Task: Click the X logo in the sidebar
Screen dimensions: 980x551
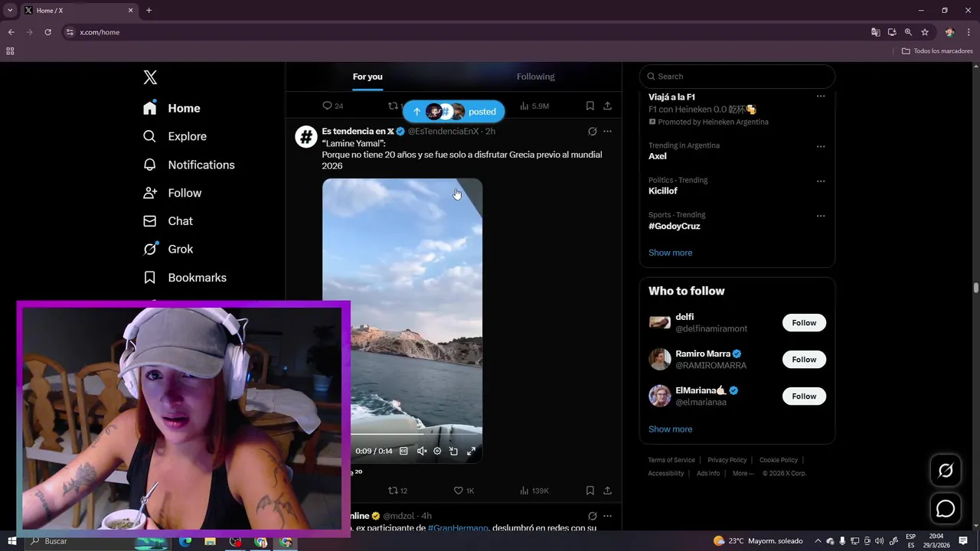Action: (150, 77)
